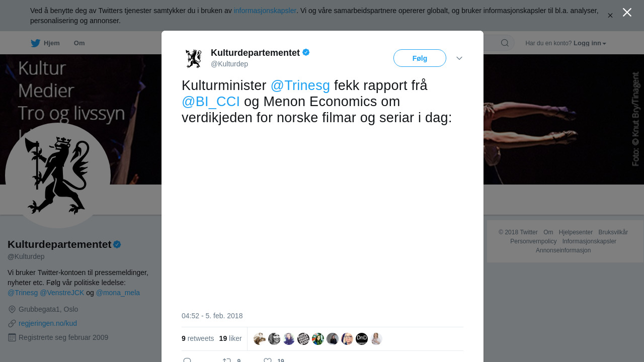The width and height of the screenshot is (644, 362).
Task: Open the @Trinesg mention in tweet
Action: 300,85
